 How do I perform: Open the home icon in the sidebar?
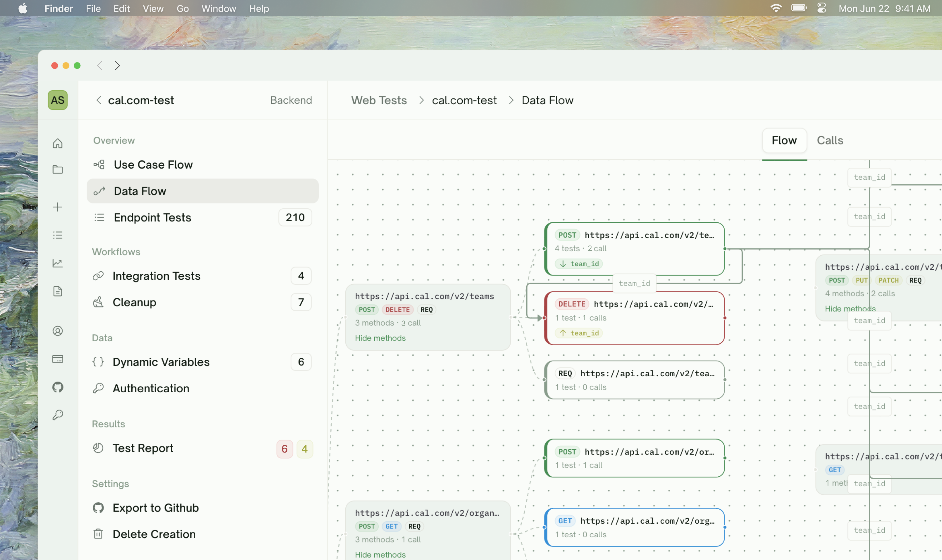pos(57,143)
